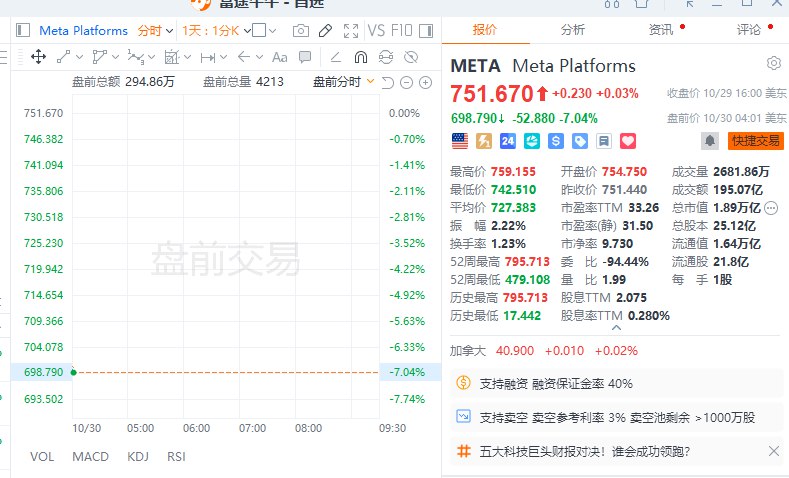Click the note bookmark icon

pyautogui.click(x=604, y=141)
